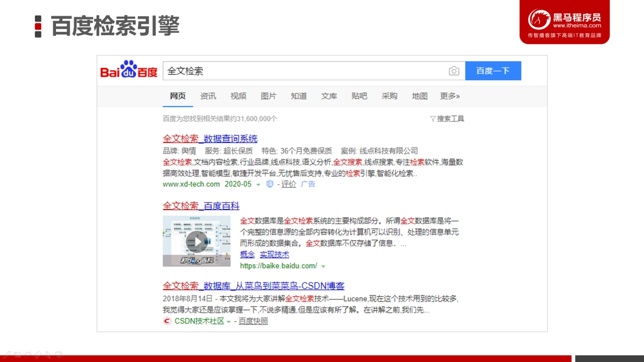Click the 评价 link
Image resolution: width=644 pixels, height=362 pixels.
pos(289,184)
